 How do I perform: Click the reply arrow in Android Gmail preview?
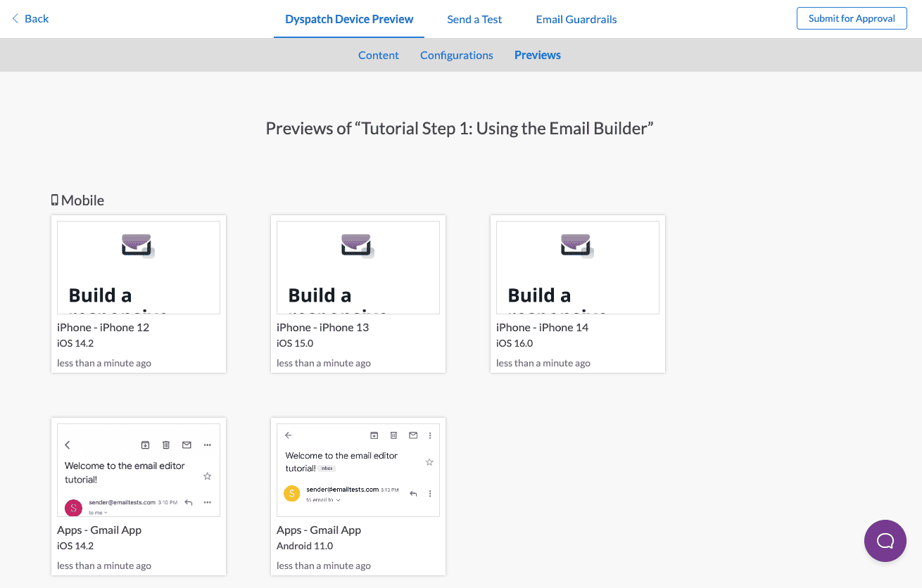413,493
